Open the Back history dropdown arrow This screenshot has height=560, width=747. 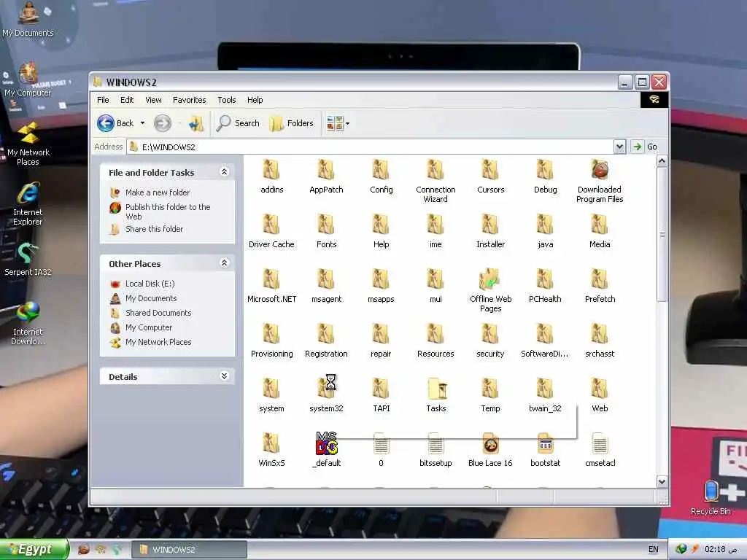point(142,123)
